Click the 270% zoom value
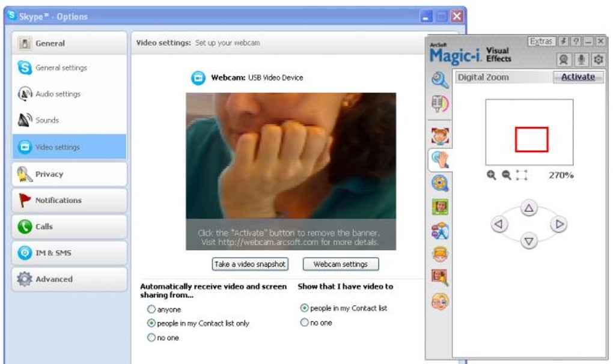Screen dimensions: 613x364 561,175
